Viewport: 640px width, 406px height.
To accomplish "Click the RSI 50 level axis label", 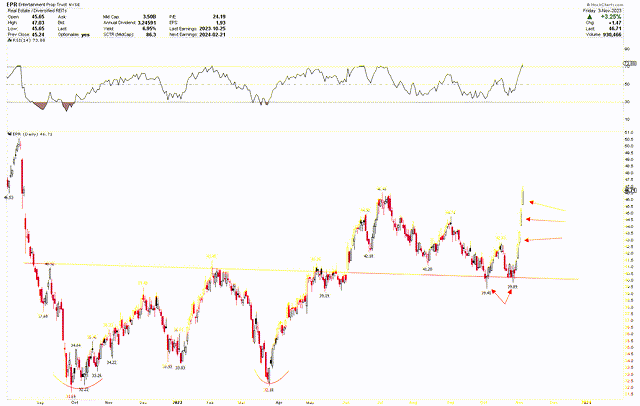I will 627,84.
